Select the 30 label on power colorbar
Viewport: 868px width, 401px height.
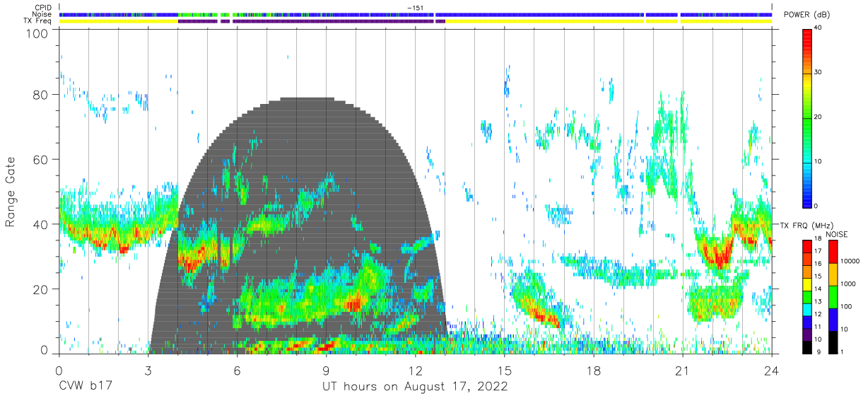(819, 73)
